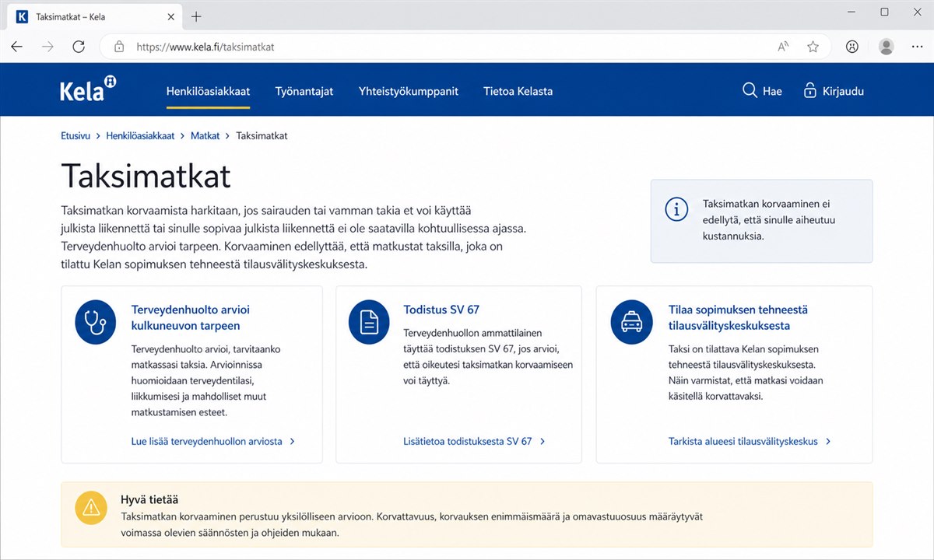This screenshot has width=934, height=560.
Task: Click the info circle icon in blue notice box
Action: click(676, 209)
